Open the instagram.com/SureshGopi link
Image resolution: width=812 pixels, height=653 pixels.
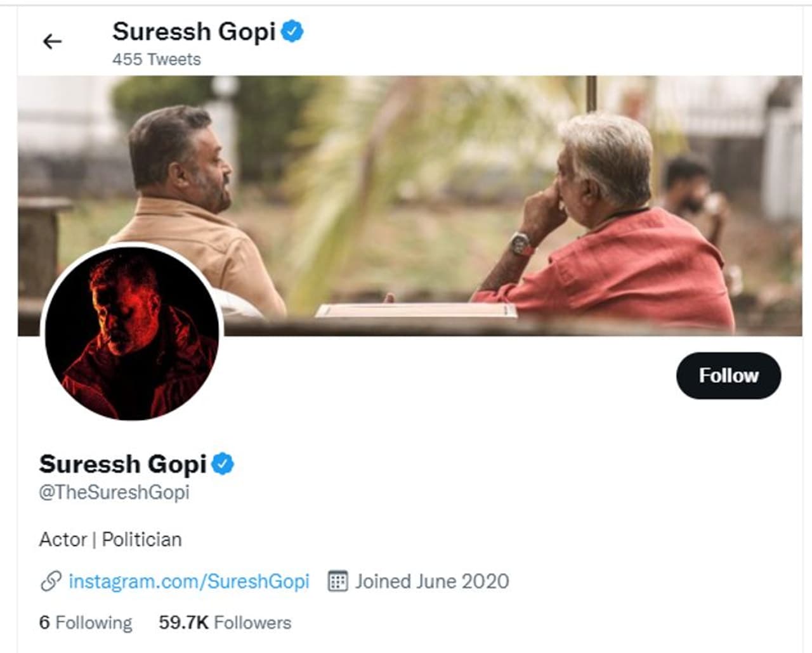pos(188,581)
